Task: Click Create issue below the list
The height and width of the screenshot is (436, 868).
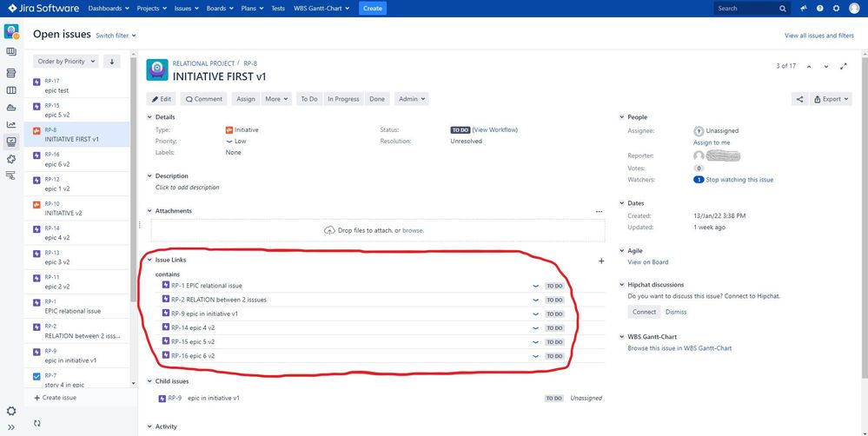Action: 56,398
